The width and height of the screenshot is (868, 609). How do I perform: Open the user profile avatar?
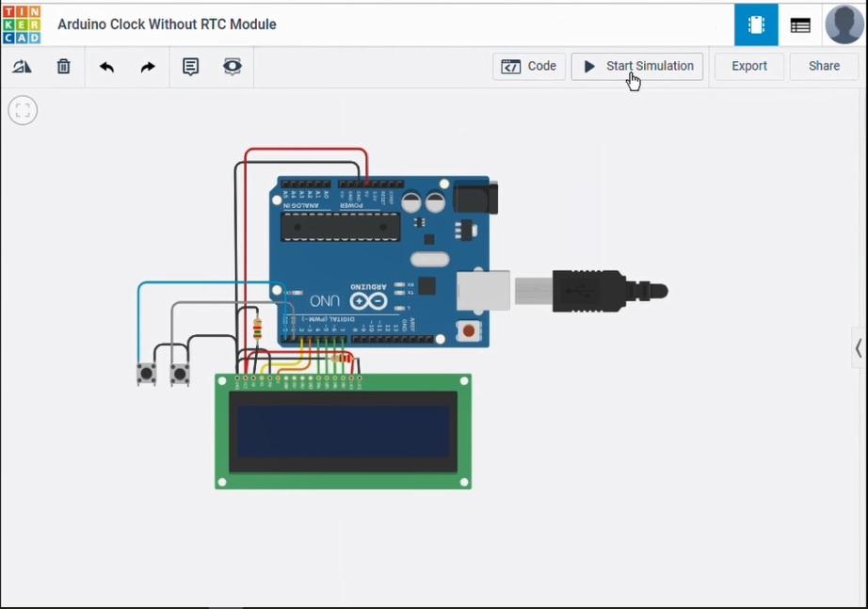point(844,24)
